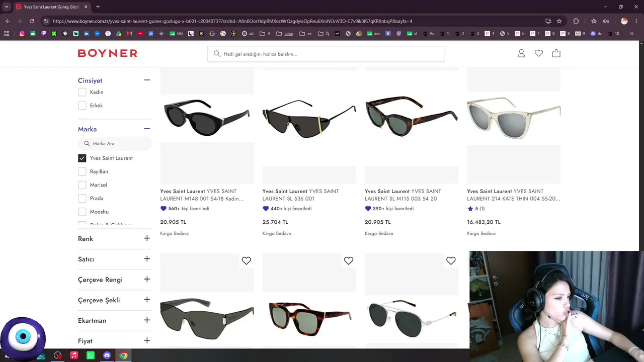644x362 pixels.
Task: Open the Instagram bookmark
Action: 22,34
